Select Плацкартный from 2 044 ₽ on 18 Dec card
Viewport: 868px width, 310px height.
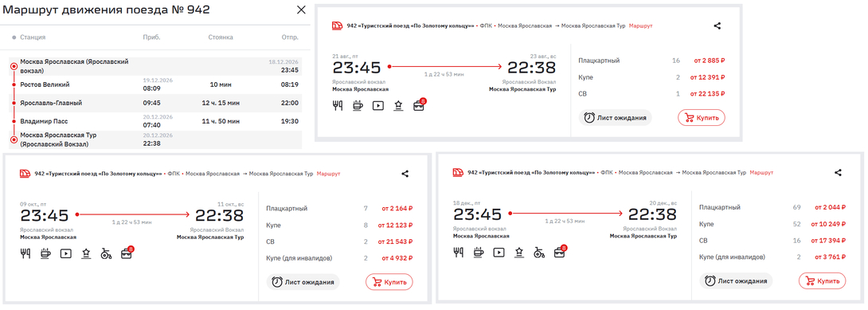click(x=772, y=207)
